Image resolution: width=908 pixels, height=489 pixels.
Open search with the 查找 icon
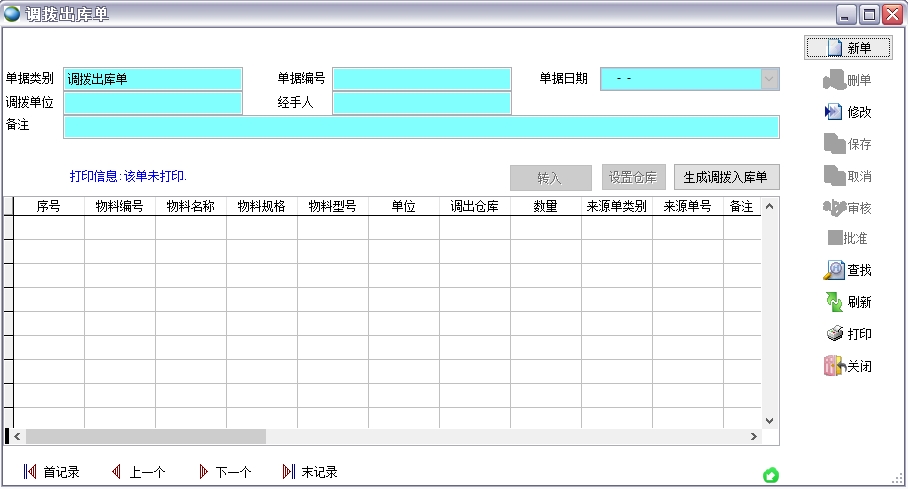tap(833, 270)
